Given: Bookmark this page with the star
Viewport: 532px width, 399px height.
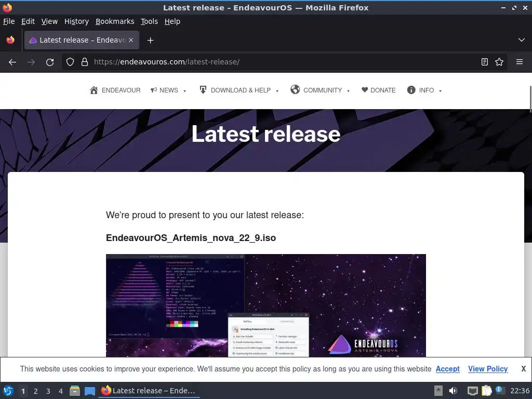Looking at the screenshot, I should [499, 62].
